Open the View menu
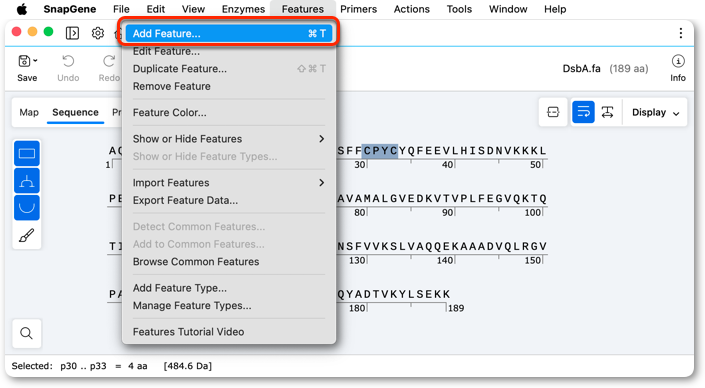 pyautogui.click(x=193, y=9)
